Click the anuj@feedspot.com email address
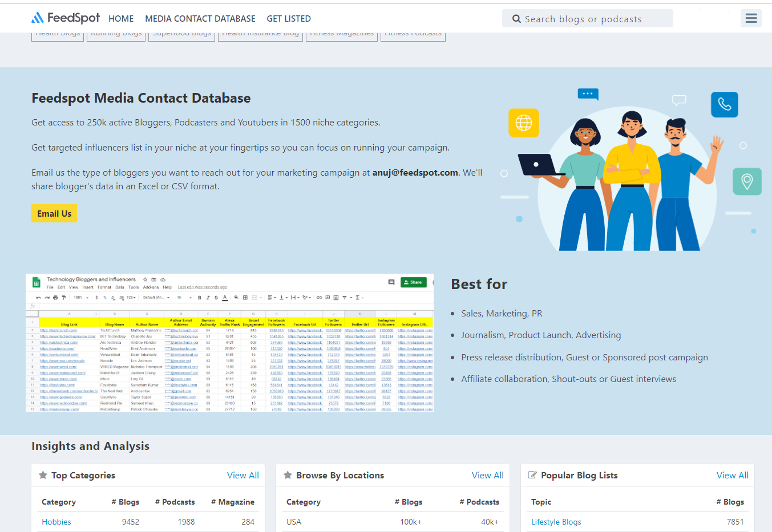 (x=415, y=172)
